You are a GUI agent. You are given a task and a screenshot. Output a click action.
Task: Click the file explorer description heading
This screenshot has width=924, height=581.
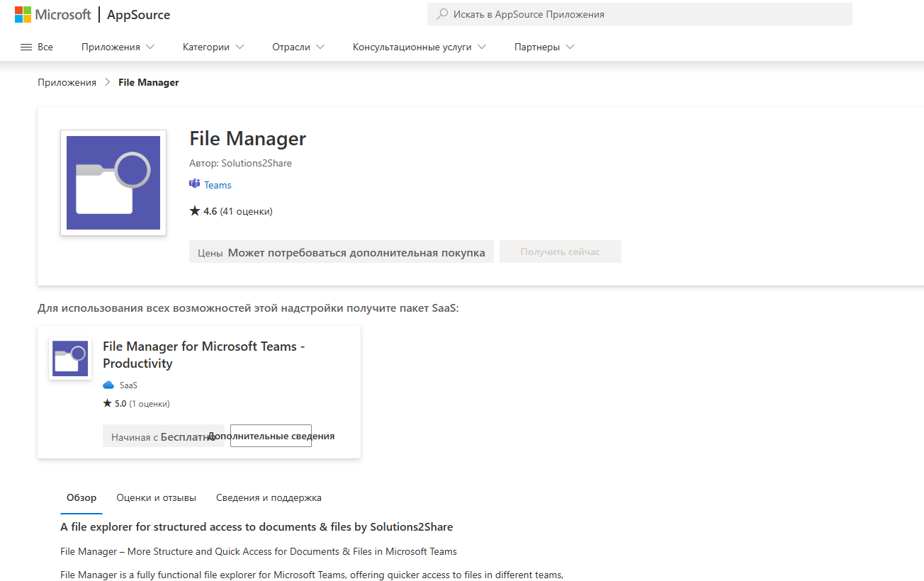[x=257, y=527]
